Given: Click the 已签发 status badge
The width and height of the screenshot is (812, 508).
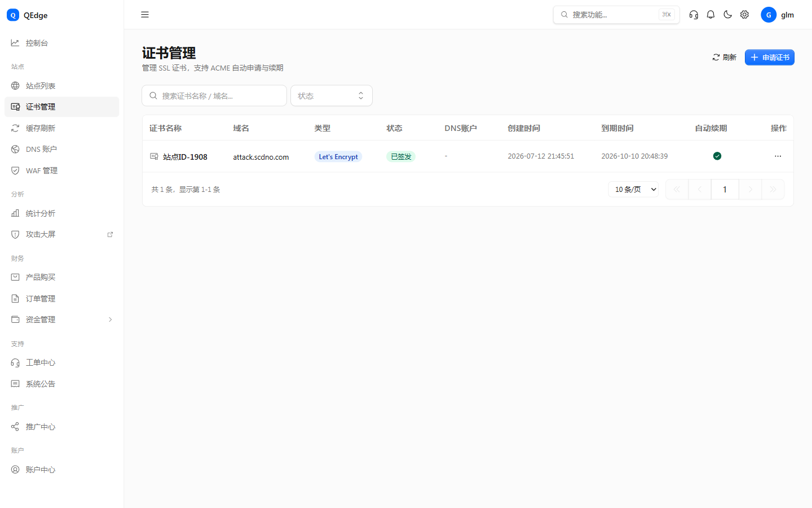Looking at the screenshot, I should (x=401, y=157).
